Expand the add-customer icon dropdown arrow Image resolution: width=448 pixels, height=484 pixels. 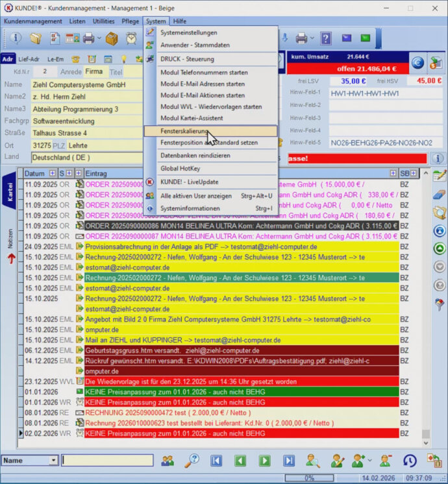(x=369, y=461)
